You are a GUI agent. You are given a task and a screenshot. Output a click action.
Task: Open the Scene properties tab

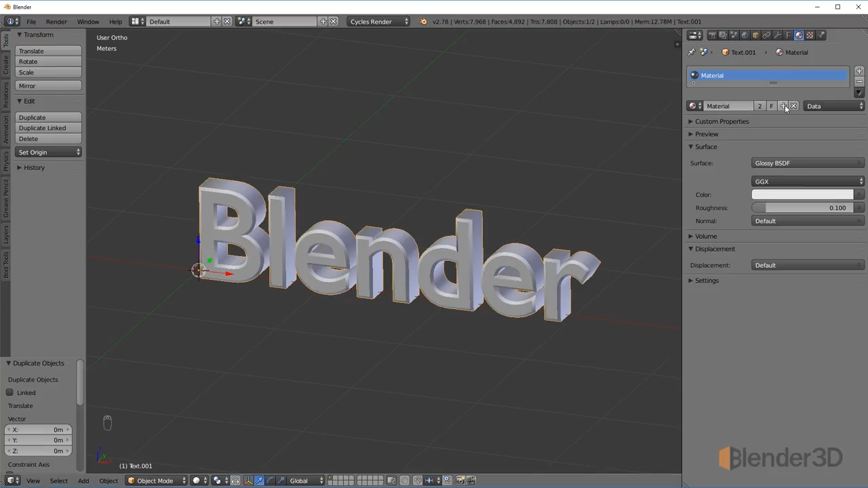coord(734,35)
